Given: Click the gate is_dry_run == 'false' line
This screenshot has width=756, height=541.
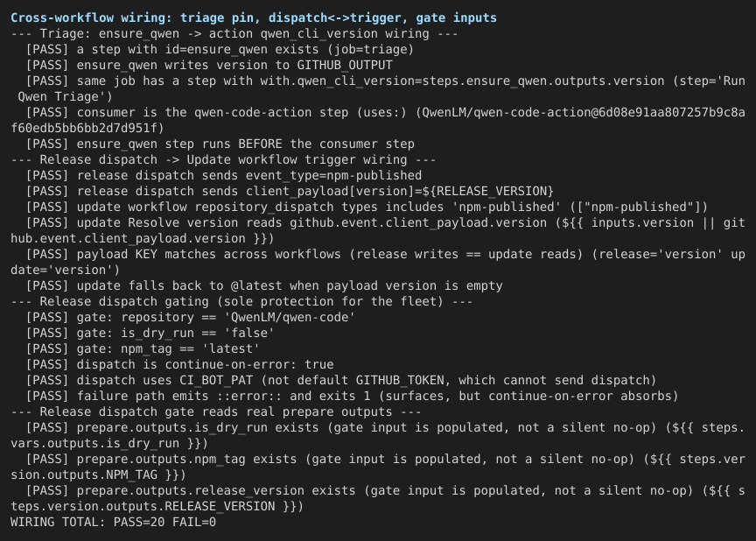Looking at the screenshot, I should pos(150,333).
